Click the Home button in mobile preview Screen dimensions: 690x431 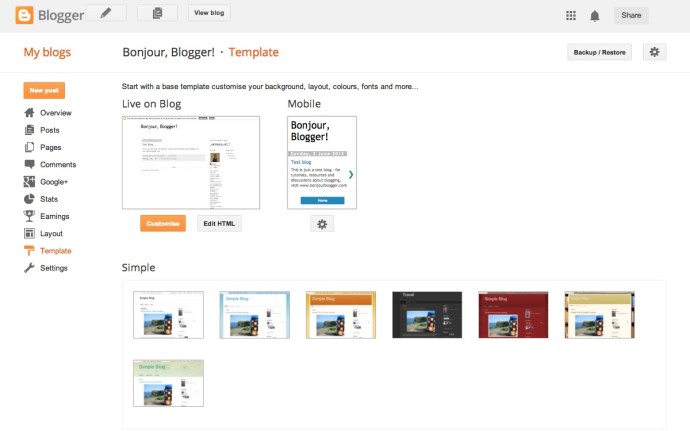322,200
